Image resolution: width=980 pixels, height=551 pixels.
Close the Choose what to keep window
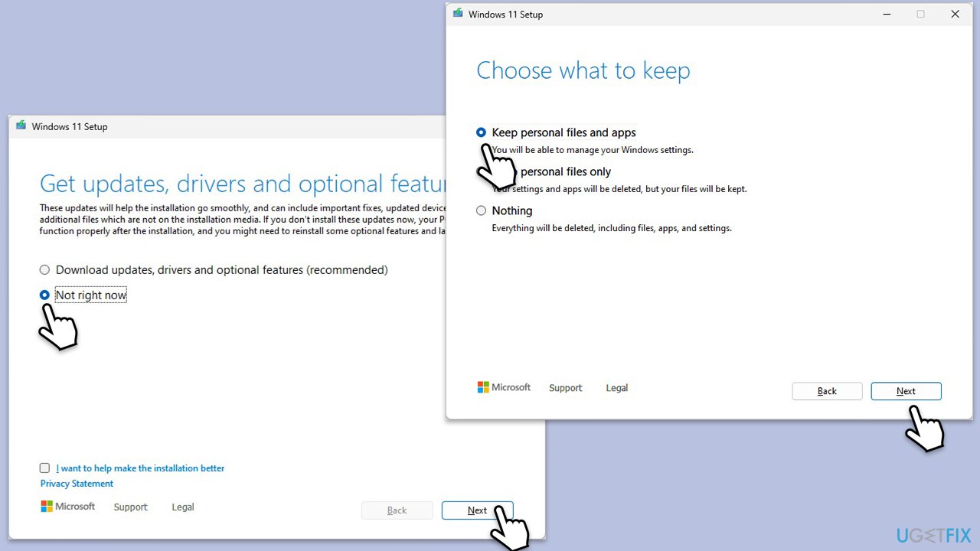point(955,14)
